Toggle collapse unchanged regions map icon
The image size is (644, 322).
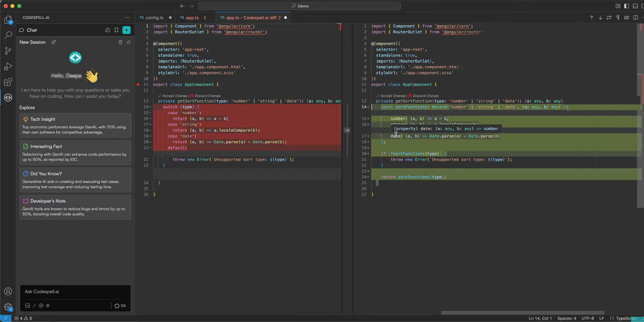click(x=626, y=18)
